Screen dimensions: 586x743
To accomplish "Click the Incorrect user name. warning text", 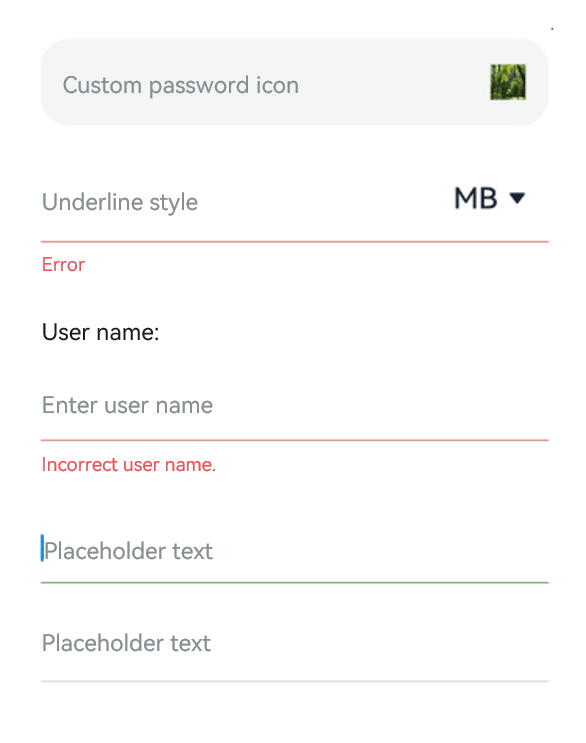I will point(128,464).
